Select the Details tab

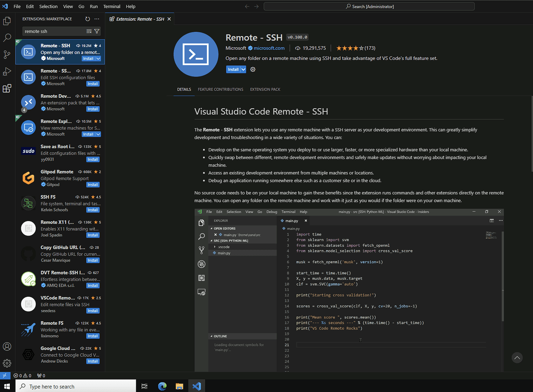click(184, 89)
